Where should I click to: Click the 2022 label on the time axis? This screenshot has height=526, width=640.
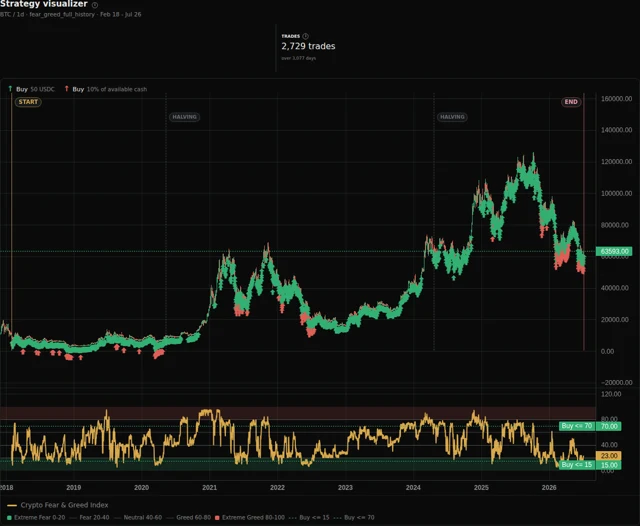[x=277, y=487]
